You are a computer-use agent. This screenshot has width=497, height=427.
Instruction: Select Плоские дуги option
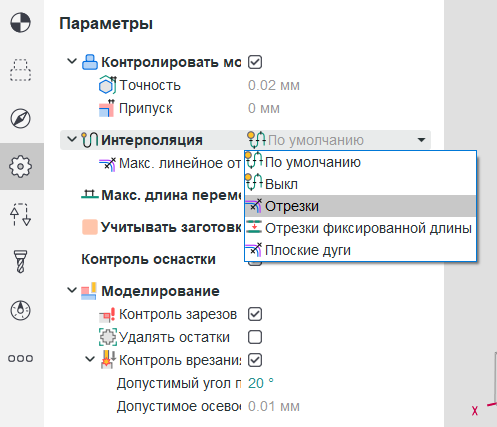[360, 250]
